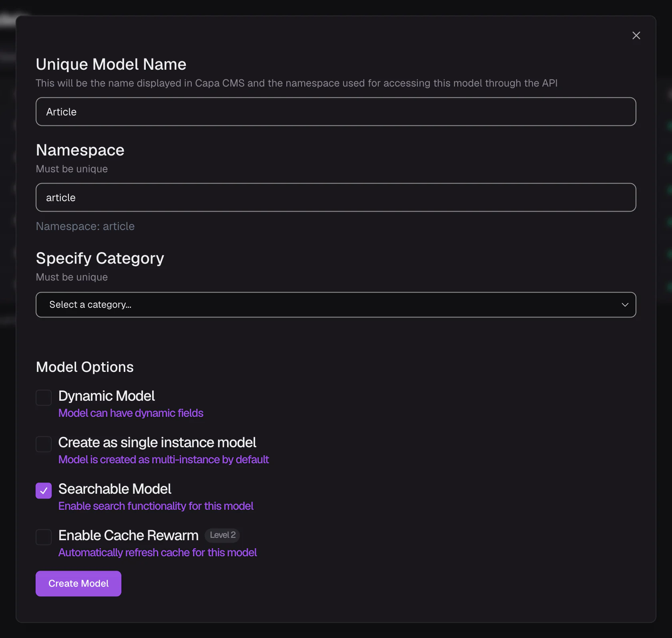Click 'Model is created as multi-instance by default'
672x638 pixels.
tap(163, 460)
